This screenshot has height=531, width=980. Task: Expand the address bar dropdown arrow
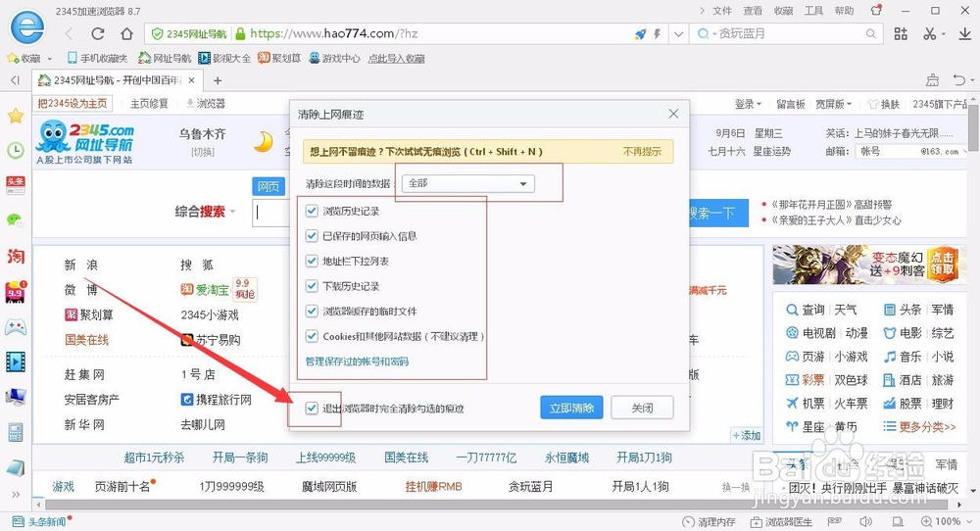point(678,34)
